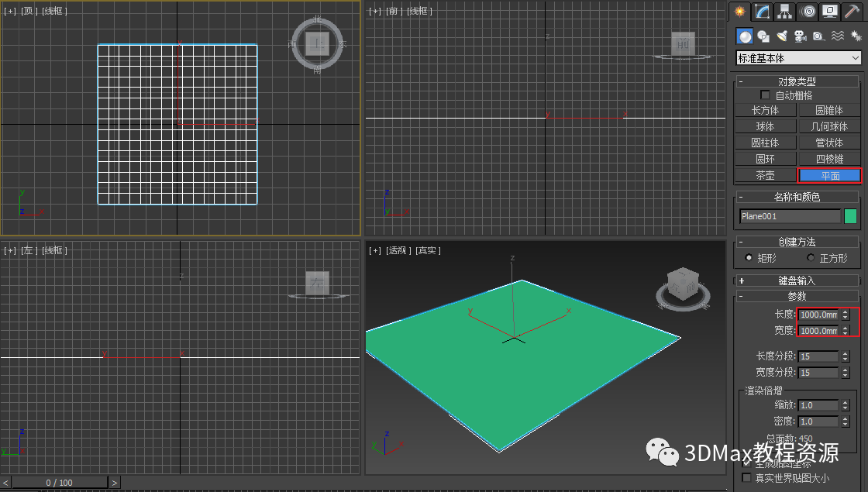Click the 密度 value field
The height and width of the screenshot is (492, 868).
[818, 421]
